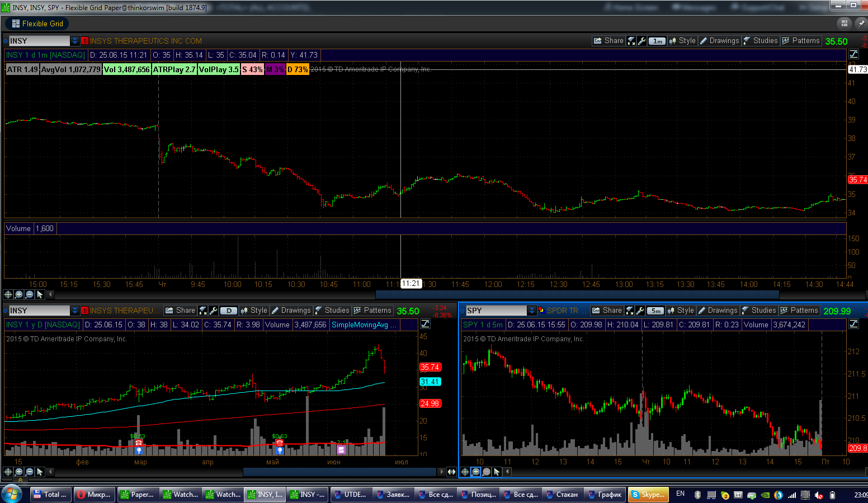Click red alert icon beside INSYS THERAPEUTICS
This screenshot has height=503, width=868.
(x=84, y=41)
